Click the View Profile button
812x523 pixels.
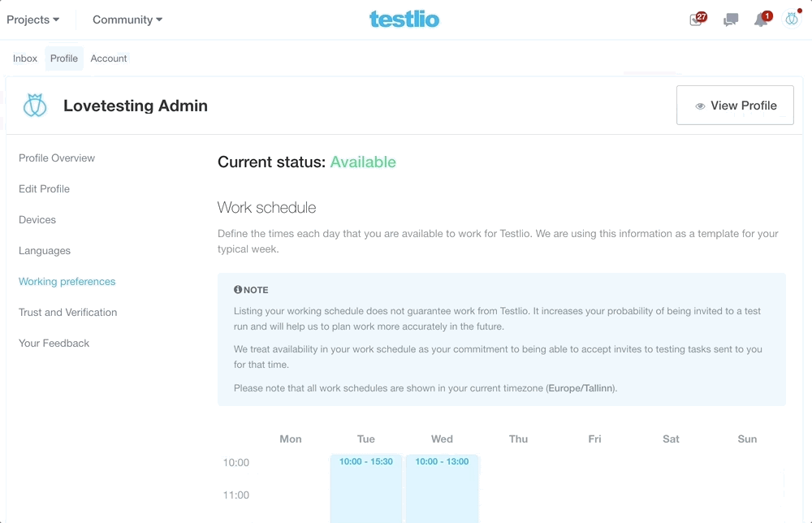click(735, 105)
